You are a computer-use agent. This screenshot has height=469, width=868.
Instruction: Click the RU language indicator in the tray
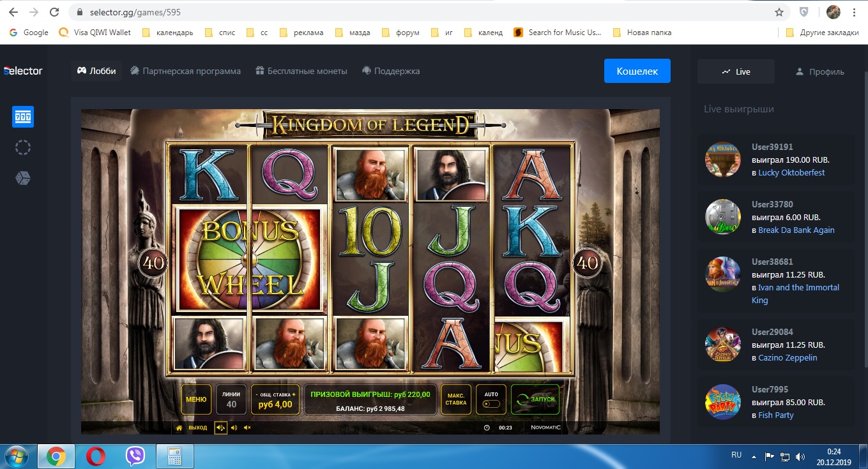pyautogui.click(x=736, y=456)
